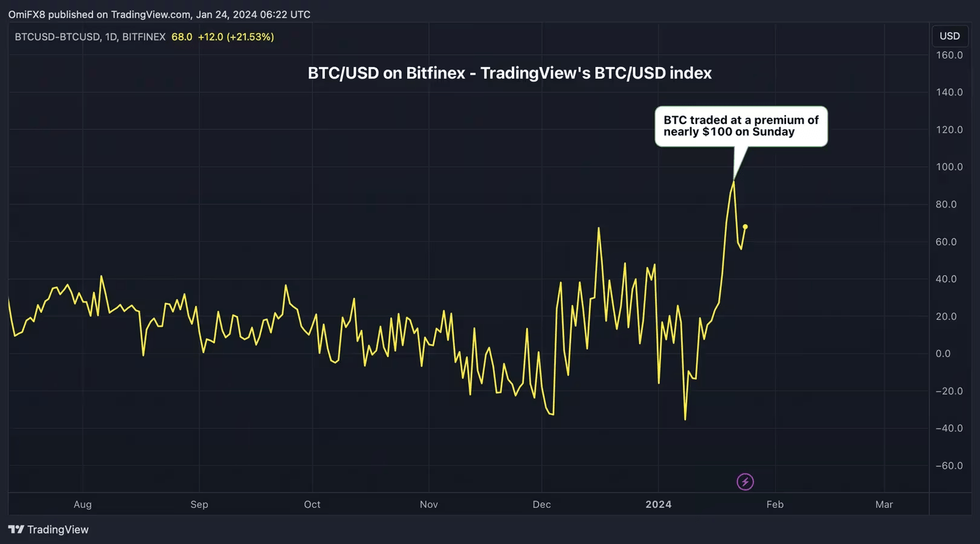Viewport: 980px width, 544px height.
Task: Click the Aug label on time axis
Action: [82, 504]
